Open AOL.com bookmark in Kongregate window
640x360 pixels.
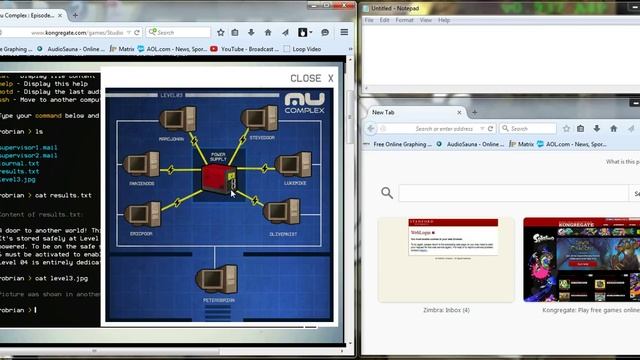tap(172, 49)
